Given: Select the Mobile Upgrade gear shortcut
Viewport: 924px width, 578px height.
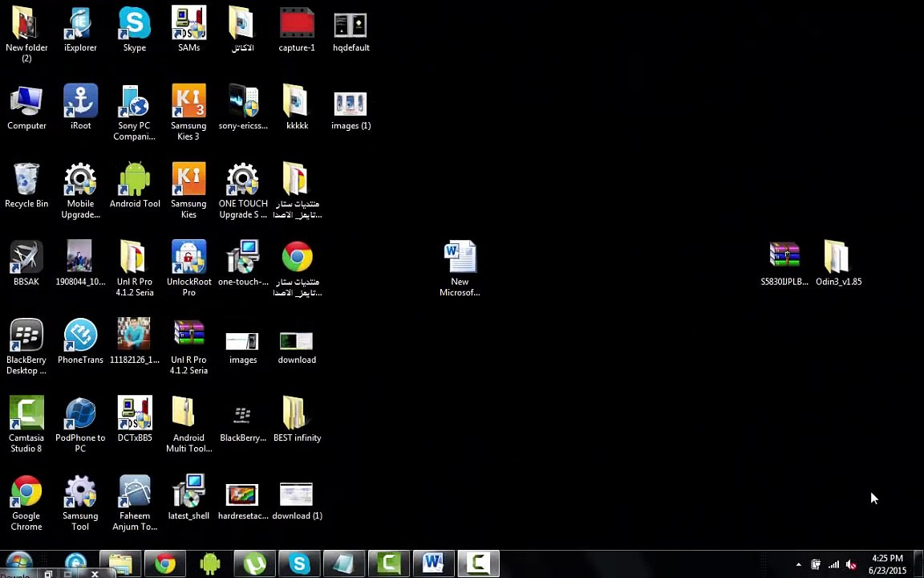Looking at the screenshot, I should click(x=80, y=190).
